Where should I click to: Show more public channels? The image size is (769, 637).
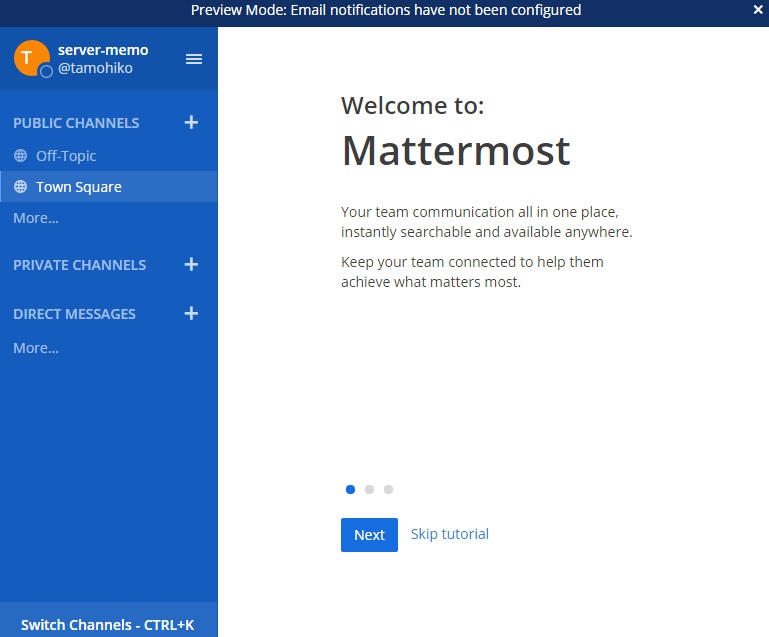36,218
